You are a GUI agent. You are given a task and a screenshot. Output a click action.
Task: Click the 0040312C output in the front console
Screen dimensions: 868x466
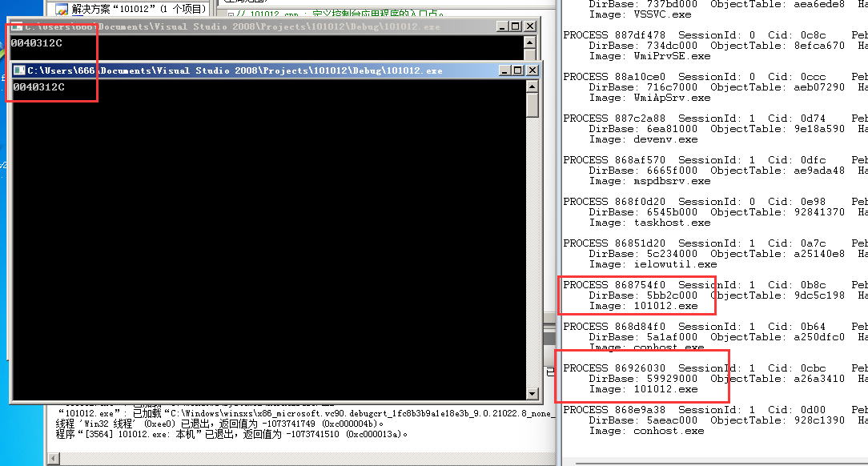coord(38,86)
